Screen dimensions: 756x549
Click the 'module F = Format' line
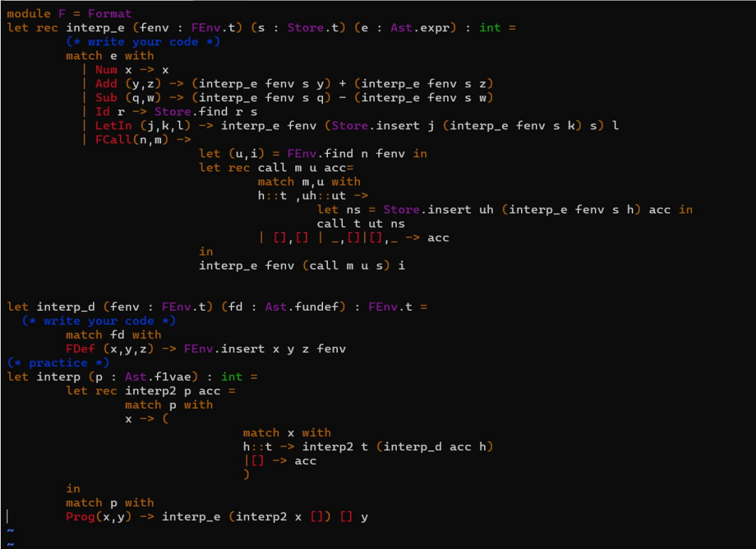click(69, 13)
